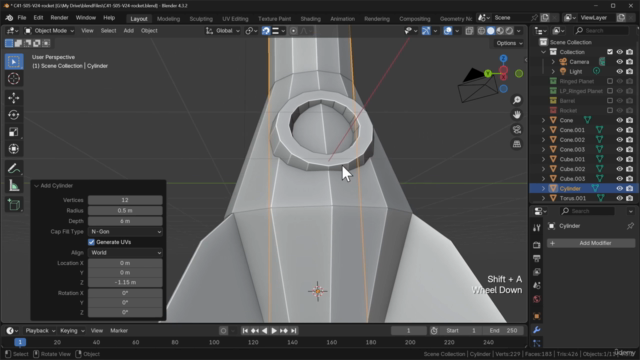Open the Edit menu
Image resolution: width=640 pixels, height=360 pixels.
coord(38,18)
